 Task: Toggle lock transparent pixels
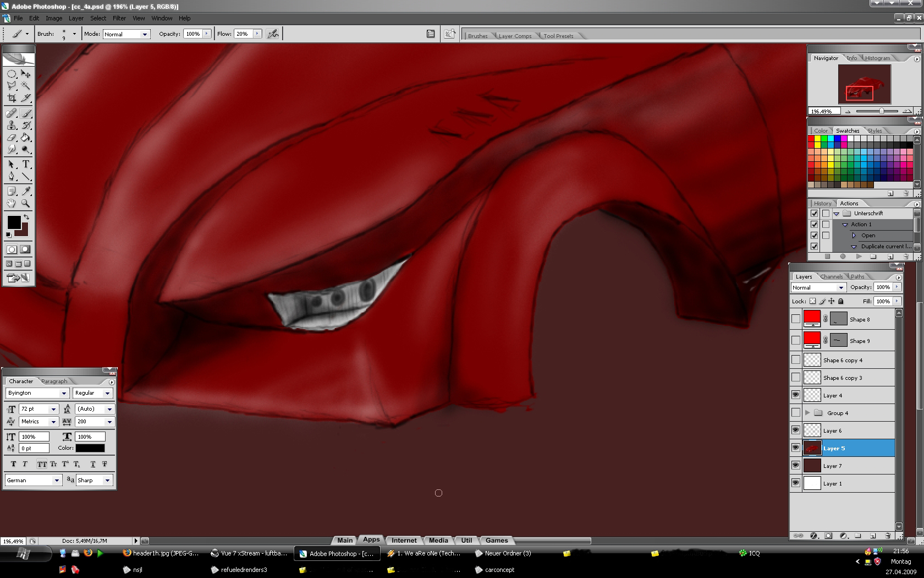click(812, 301)
